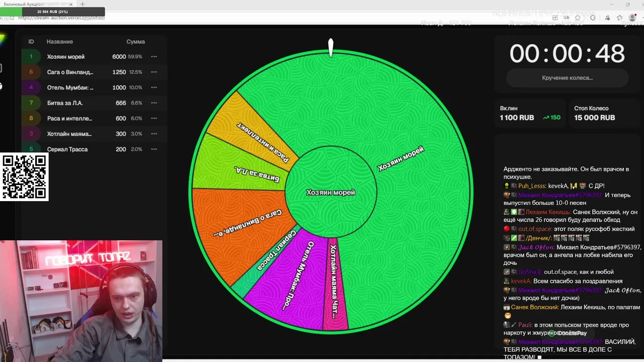The height and width of the screenshot is (362, 644).
Task: Open the options menu for Хозяин морей row
Action: [154, 57]
